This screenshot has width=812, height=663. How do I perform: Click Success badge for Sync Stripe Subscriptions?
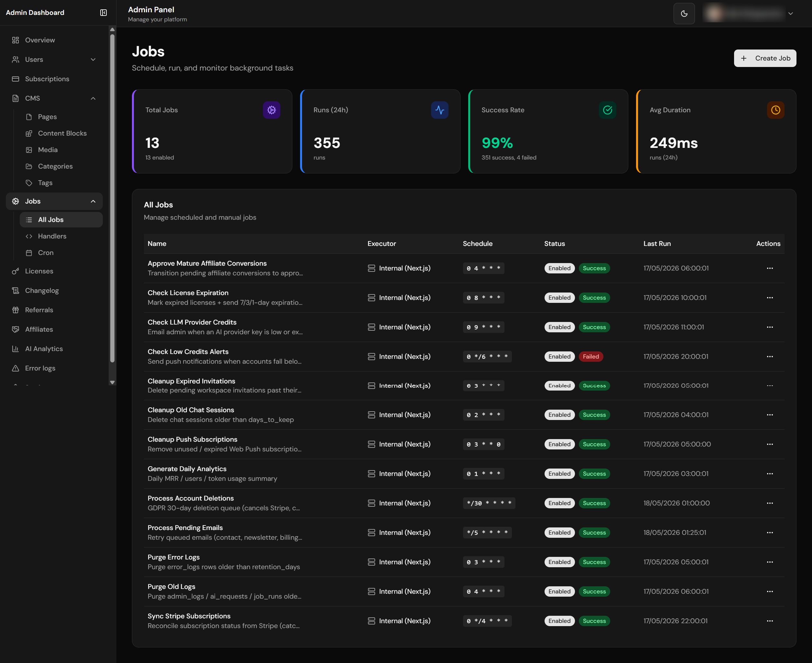point(594,621)
